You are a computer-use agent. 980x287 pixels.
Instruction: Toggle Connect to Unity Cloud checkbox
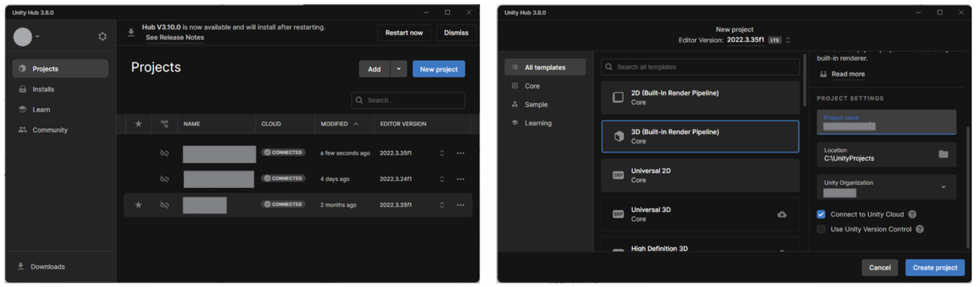click(x=821, y=214)
